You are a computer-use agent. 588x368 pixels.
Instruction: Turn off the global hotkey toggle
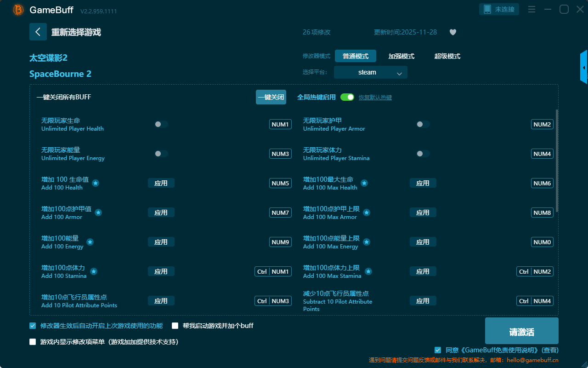tap(347, 97)
